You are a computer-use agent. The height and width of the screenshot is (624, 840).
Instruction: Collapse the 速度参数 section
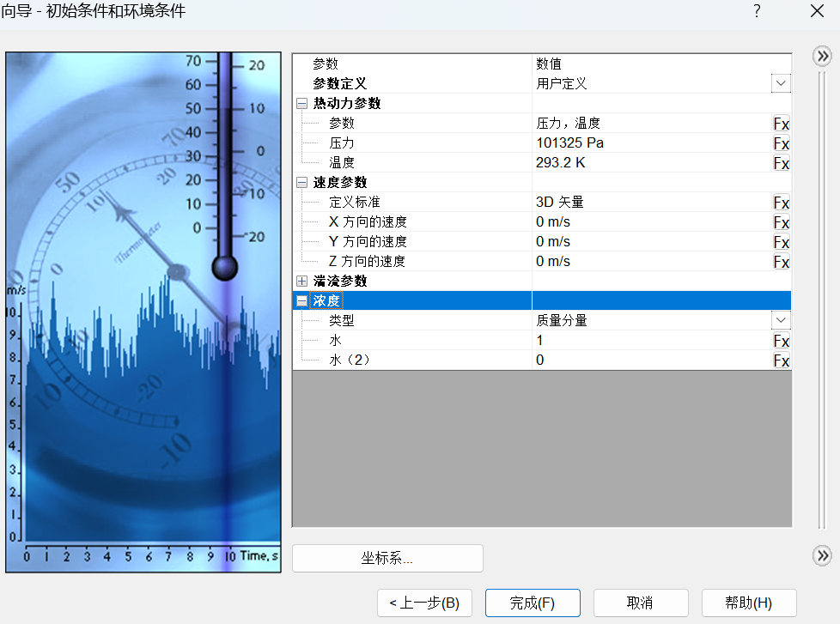tap(301, 182)
